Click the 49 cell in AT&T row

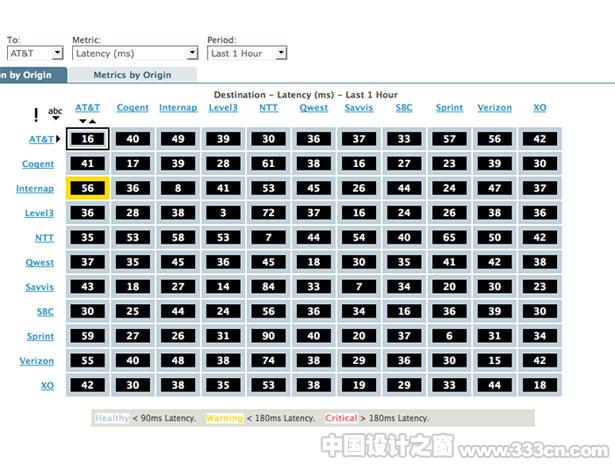[178, 139]
